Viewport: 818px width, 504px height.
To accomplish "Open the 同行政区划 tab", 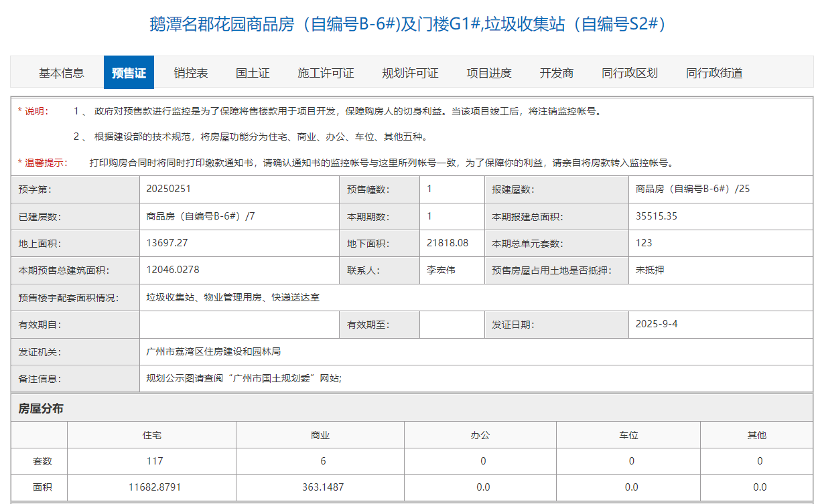I will click(630, 73).
